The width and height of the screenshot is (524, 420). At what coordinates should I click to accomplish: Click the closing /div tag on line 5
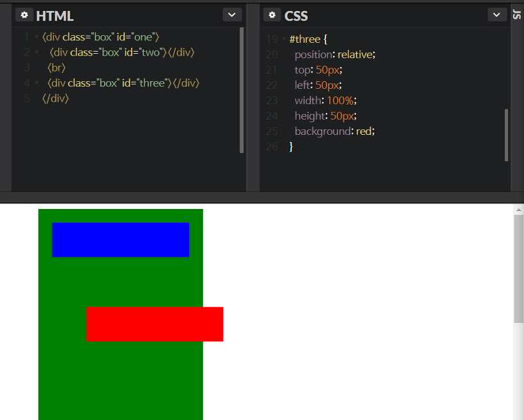56,98
